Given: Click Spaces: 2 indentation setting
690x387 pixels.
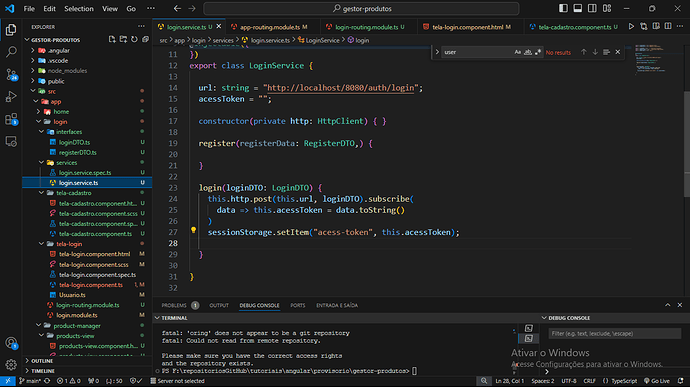Looking at the screenshot, I should (543, 381).
